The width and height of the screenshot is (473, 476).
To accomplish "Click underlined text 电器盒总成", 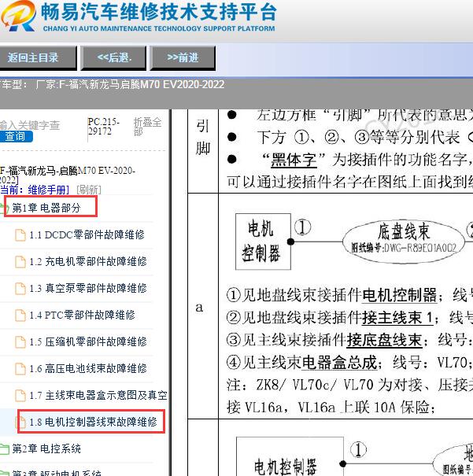I will pos(339,362).
